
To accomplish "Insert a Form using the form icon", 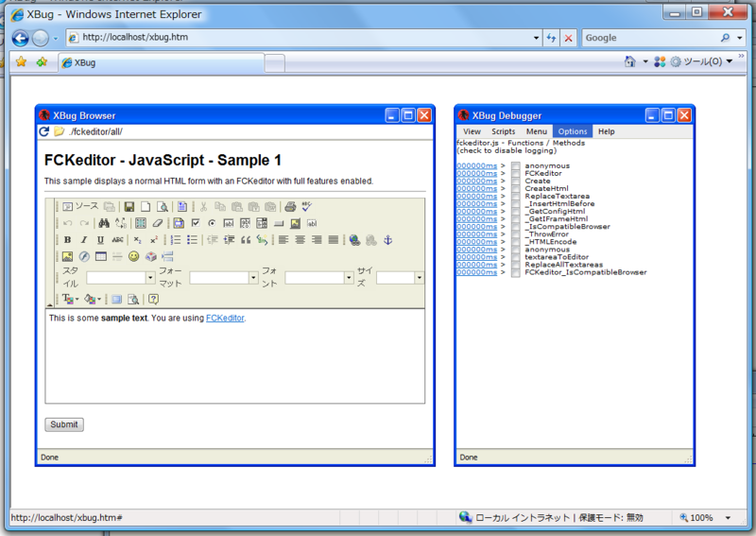I will (x=179, y=223).
